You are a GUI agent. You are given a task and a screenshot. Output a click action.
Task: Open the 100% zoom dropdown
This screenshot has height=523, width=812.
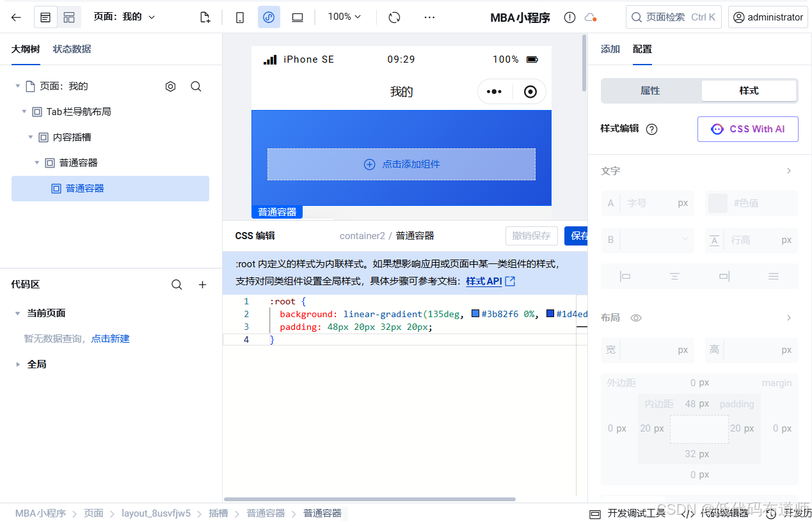(344, 17)
